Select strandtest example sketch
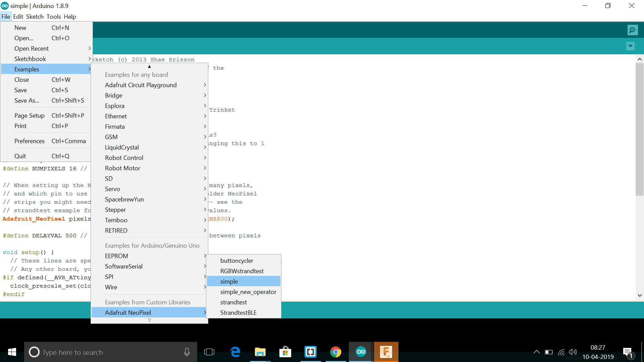The height and width of the screenshot is (362, 644). tap(234, 302)
